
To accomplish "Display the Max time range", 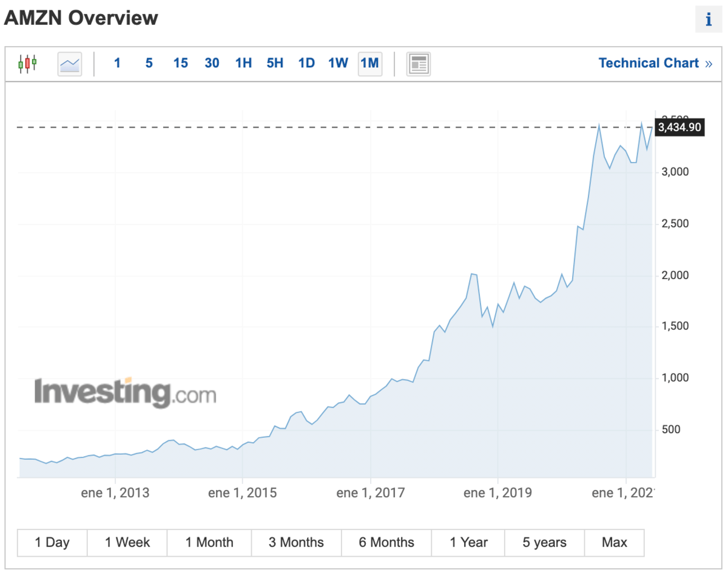I will (x=614, y=542).
